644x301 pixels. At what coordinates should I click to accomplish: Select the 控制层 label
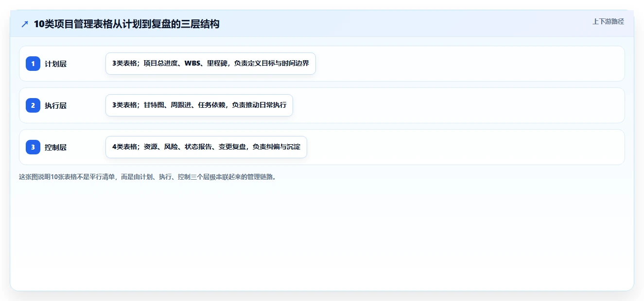pos(55,147)
